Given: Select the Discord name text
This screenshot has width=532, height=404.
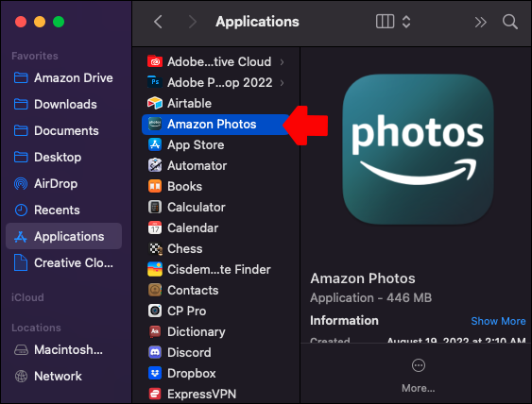Looking at the screenshot, I should [x=189, y=353].
